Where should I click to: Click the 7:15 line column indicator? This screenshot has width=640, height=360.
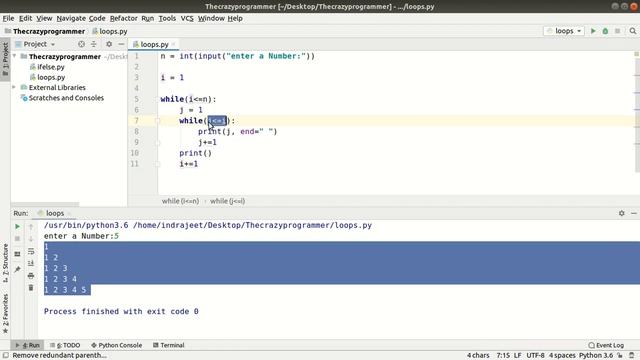click(503, 356)
